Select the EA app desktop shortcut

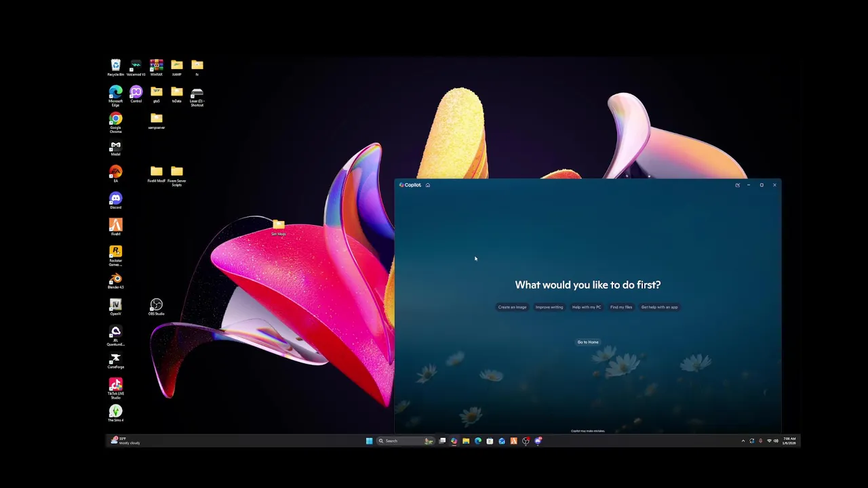tap(115, 174)
